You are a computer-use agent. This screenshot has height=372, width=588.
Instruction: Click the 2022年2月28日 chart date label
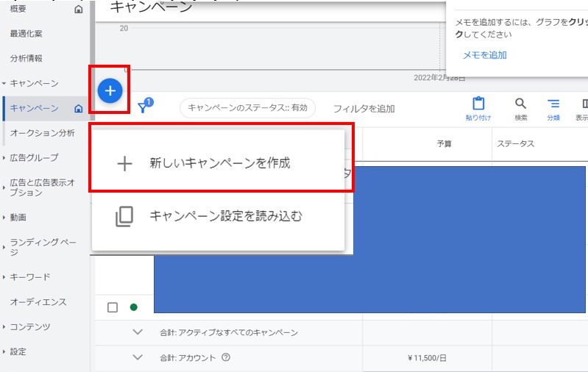click(439, 77)
